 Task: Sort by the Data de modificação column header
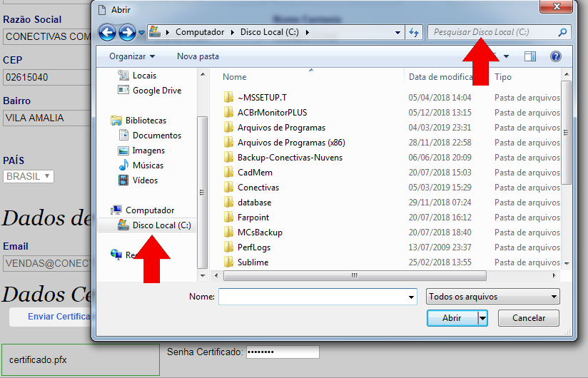tap(441, 77)
